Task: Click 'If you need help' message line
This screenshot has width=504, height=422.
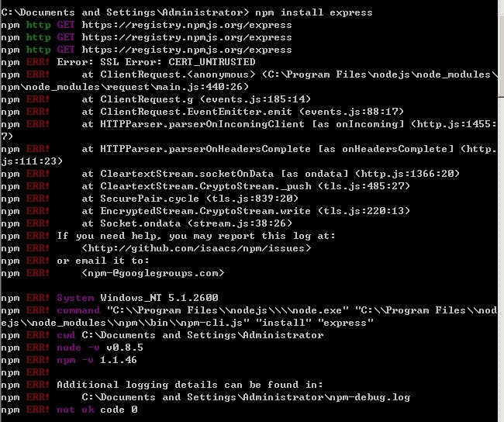Action: (x=196, y=236)
